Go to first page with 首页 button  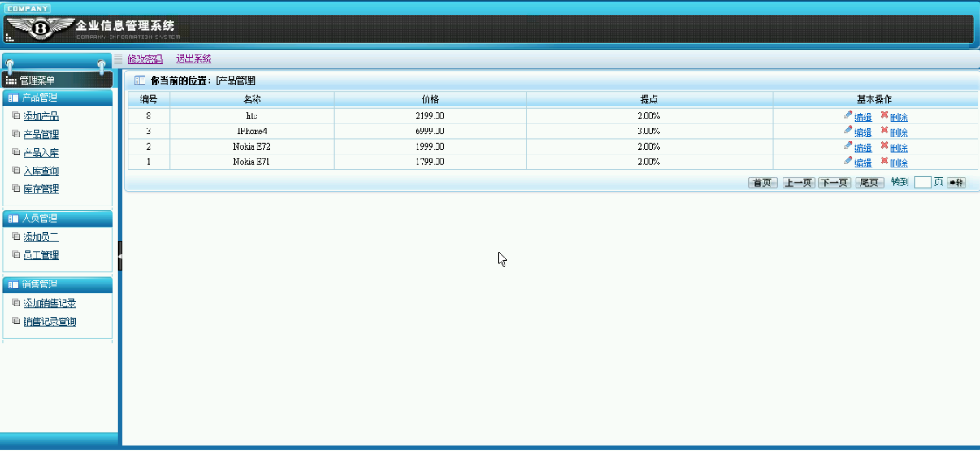[x=763, y=183]
